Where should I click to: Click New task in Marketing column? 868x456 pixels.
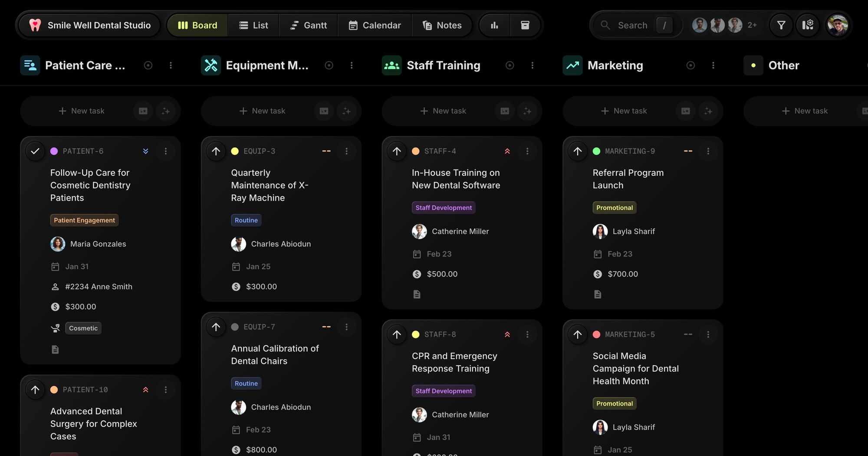tap(625, 111)
